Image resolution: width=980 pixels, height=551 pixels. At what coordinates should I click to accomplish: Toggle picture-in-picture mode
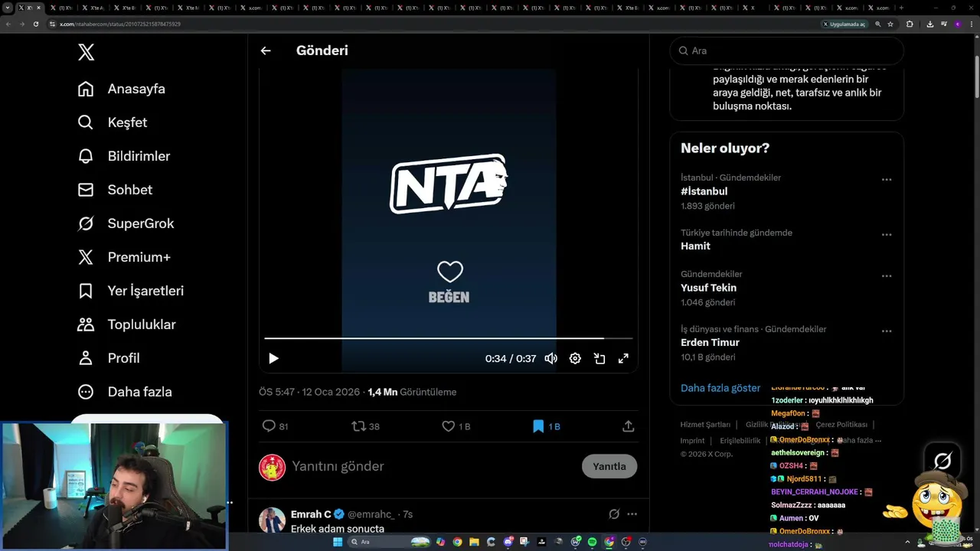pos(599,358)
